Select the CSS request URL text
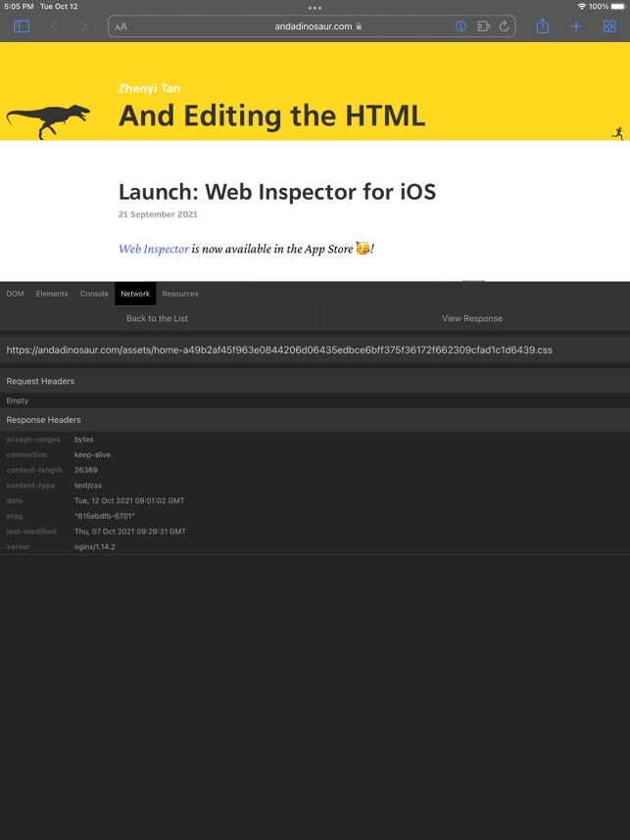630x840 pixels. coord(279,350)
